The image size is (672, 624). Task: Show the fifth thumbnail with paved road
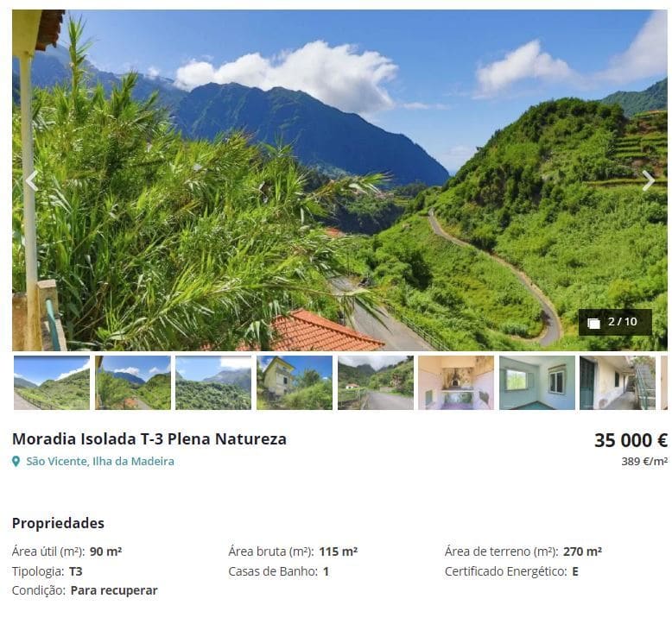pos(376,382)
